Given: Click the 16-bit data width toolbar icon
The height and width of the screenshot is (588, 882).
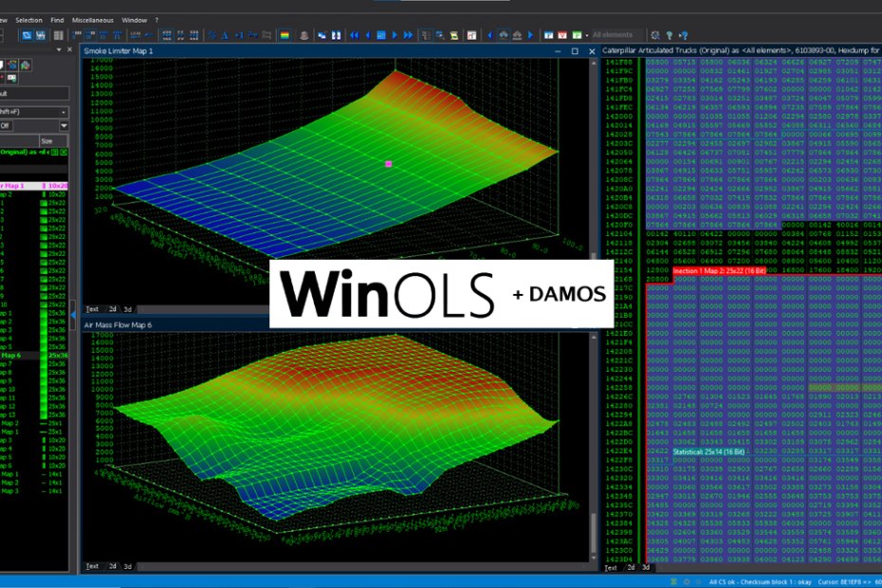Looking at the screenshot, I should 90,35.
